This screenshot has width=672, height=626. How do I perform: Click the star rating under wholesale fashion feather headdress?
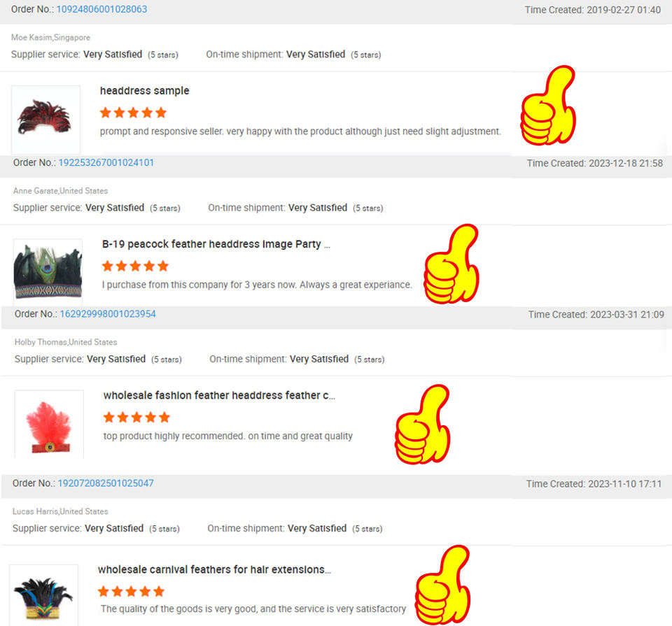tap(136, 417)
